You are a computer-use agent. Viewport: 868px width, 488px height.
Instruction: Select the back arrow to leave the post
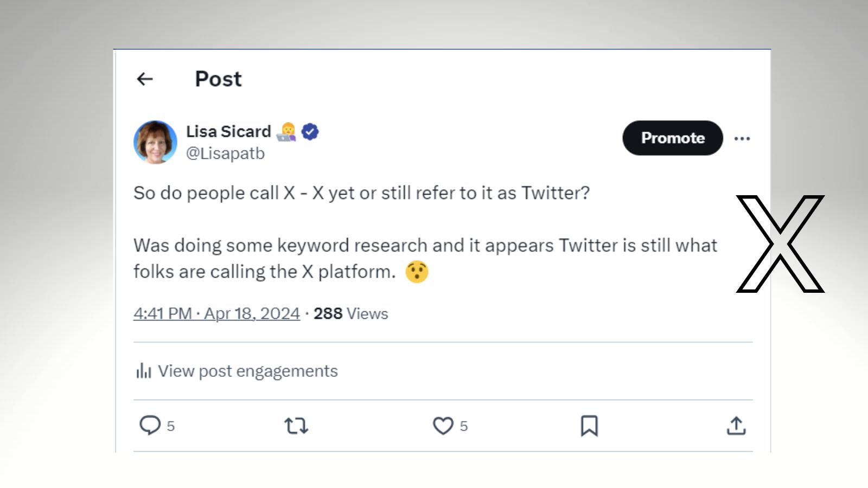pos(145,79)
